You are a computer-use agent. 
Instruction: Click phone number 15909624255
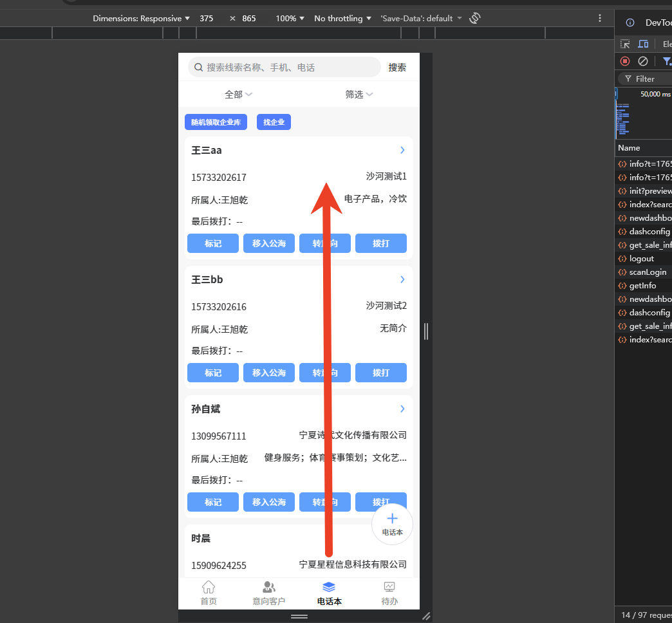[x=219, y=566]
